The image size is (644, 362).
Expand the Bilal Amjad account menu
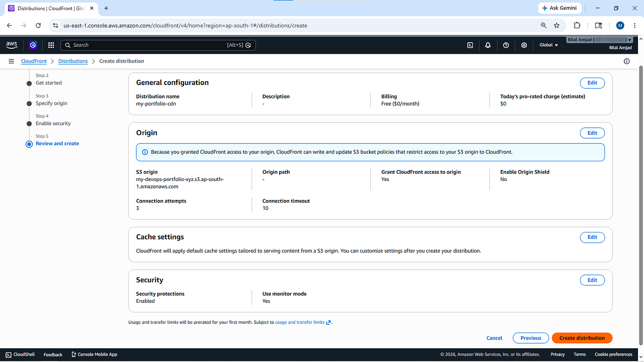point(599,40)
